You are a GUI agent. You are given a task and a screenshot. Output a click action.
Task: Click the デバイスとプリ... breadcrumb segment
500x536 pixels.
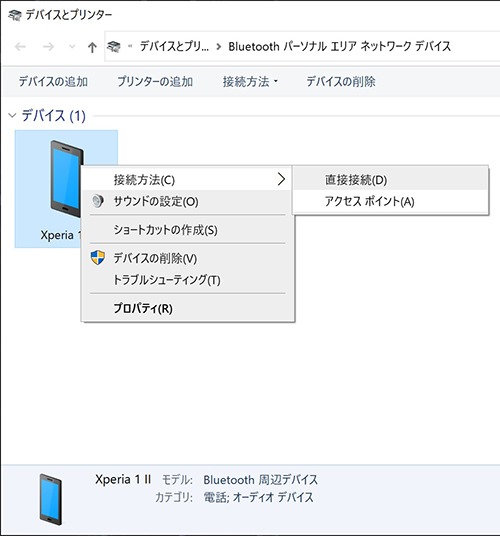pos(174,46)
